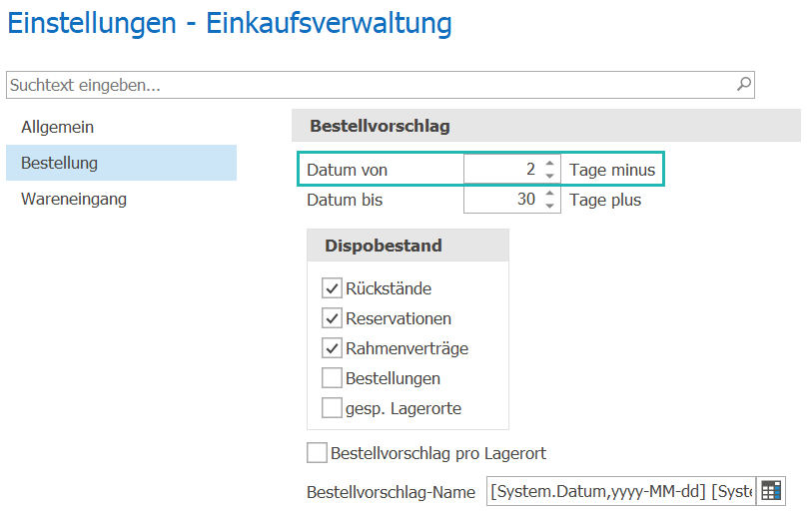The image size is (812, 515).
Task: Click the Bestellvorschlag-Name text field
Action: 621,491
